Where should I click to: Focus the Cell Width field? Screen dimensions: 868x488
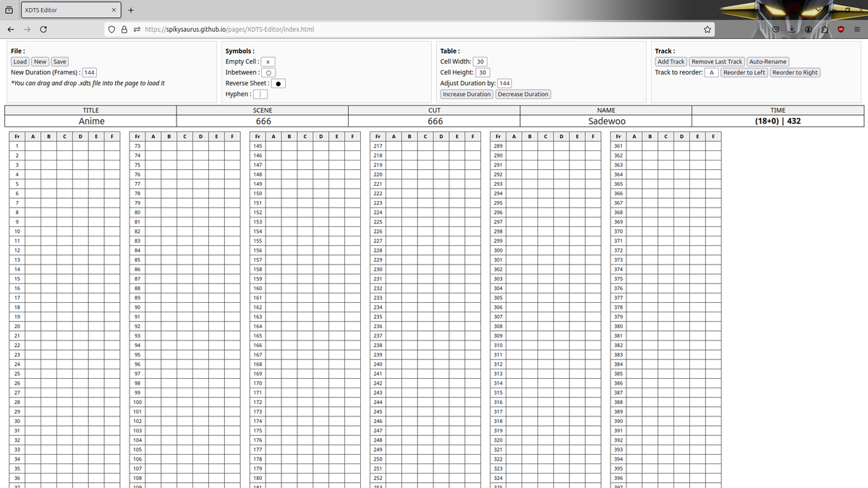point(480,62)
